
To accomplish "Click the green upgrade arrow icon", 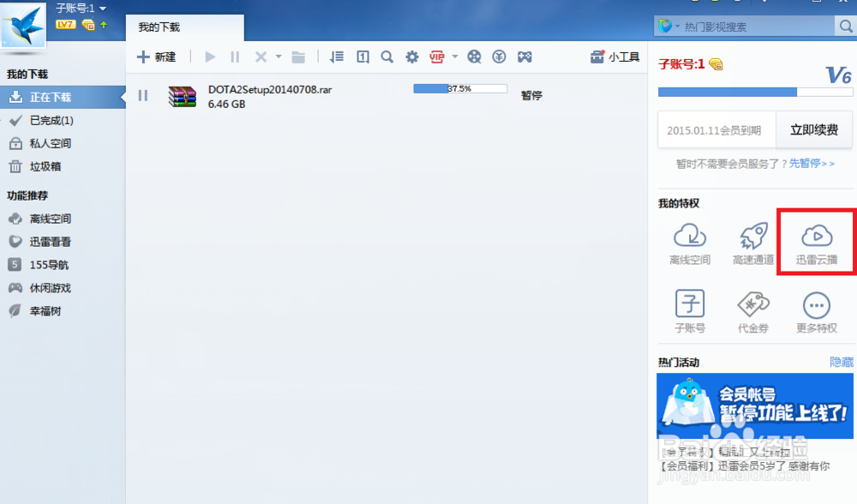I will coord(104,25).
